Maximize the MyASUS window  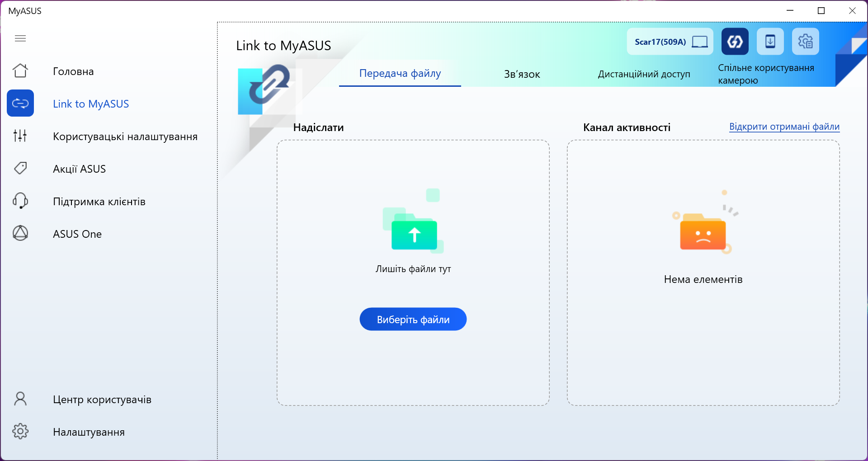tap(821, 11)
